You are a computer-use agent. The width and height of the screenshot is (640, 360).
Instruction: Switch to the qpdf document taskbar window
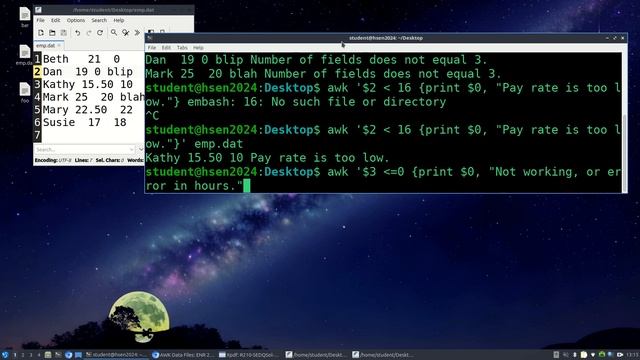[249, 355]
